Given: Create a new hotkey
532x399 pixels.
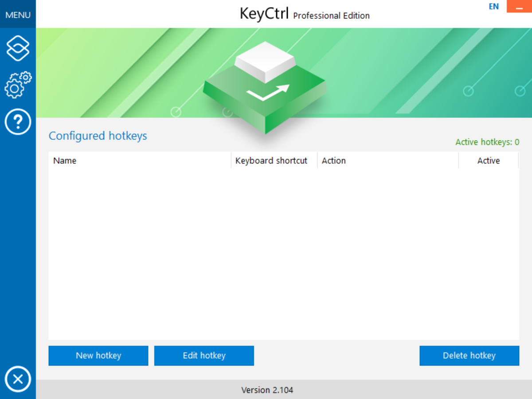Looking at the screenshot, I should coord(98,355).
